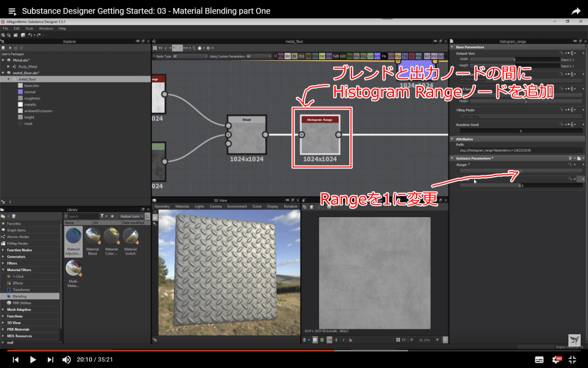Screen dimensions: 588x368
Task: Select the height output
Action: pos(29,118)
